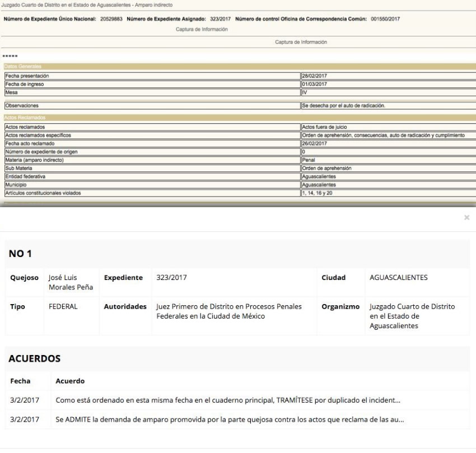Image resolution: width=476 pixels, height=453 pixels.
Task: Click the quejoso name José Luis Morales Peña
Action: pyautogui.click(x=71, y=282)
